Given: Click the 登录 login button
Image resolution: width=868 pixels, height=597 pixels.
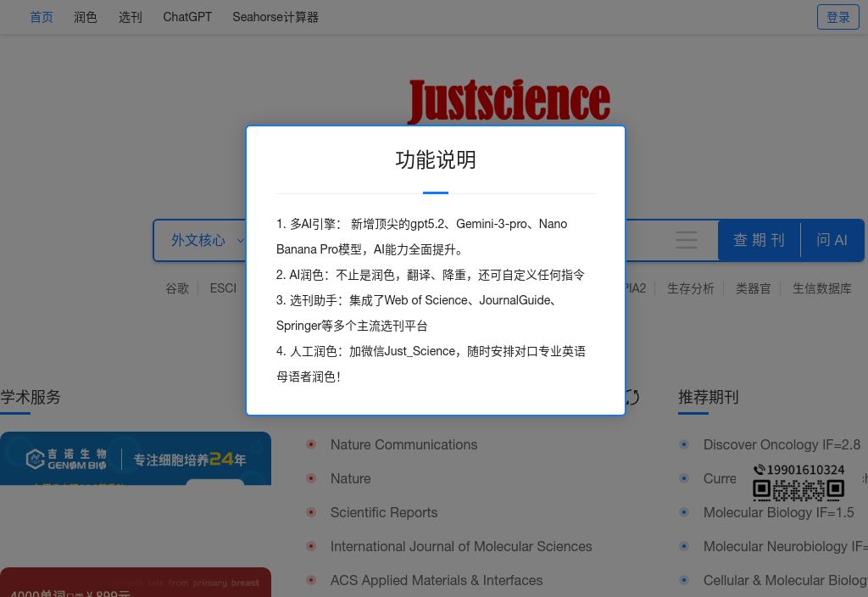Looking at the screenshot, I should [x=837, y=17].
